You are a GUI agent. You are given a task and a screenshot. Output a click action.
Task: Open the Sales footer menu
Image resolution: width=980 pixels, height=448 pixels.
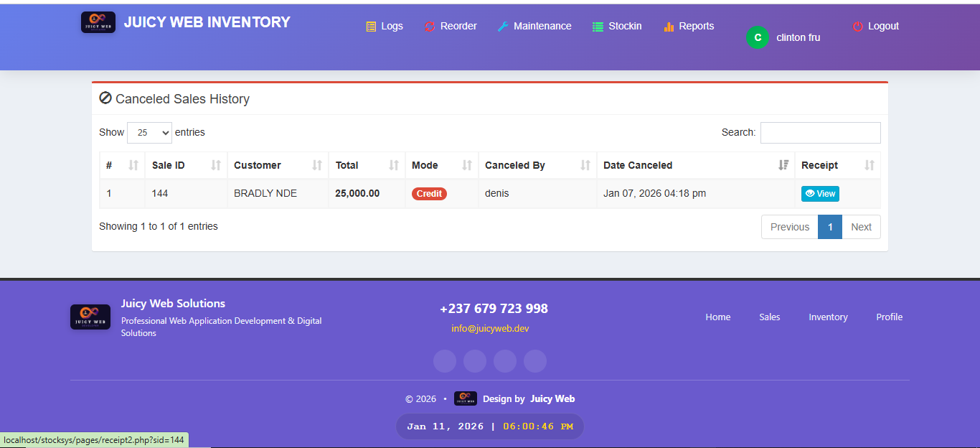769,317
